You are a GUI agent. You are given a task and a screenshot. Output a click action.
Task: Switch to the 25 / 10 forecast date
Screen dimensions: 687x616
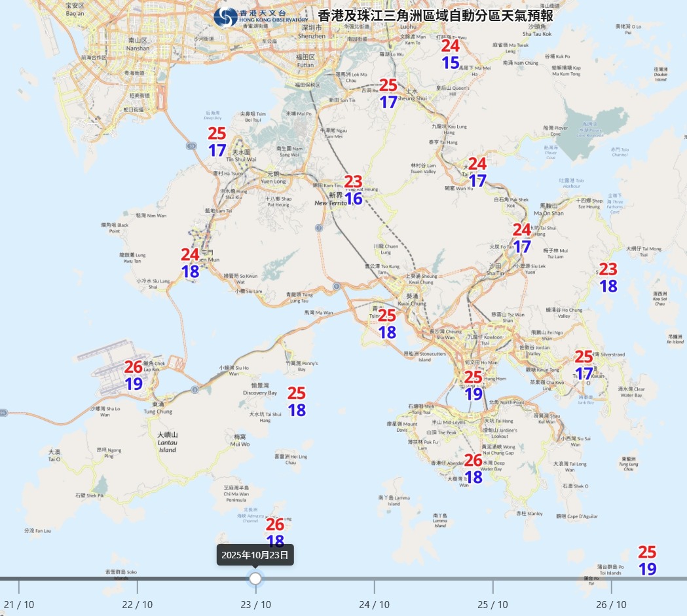pyautogui.click(x=492, y=604)
